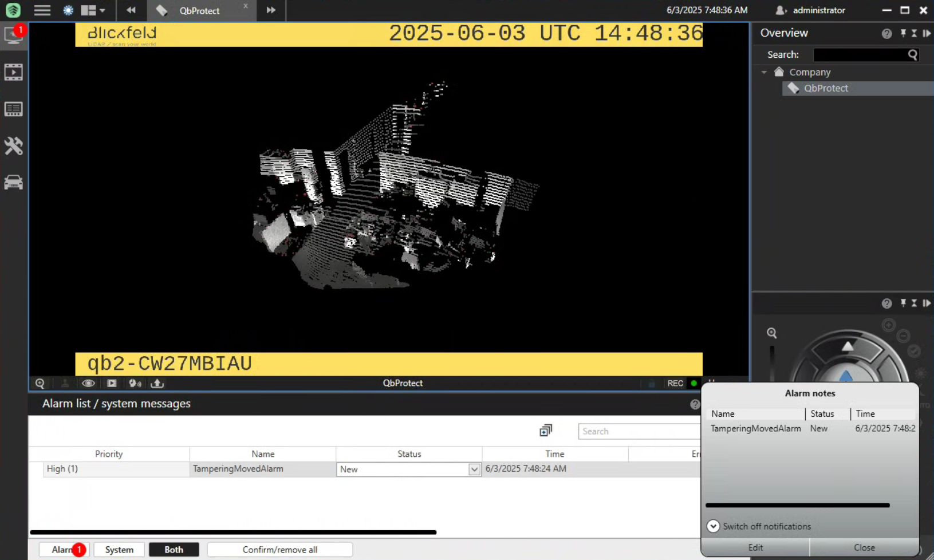The width and height of the screenshot is (934, 560).
Task: Click the PTZ up arrow on the control dial
Action: 848,346
